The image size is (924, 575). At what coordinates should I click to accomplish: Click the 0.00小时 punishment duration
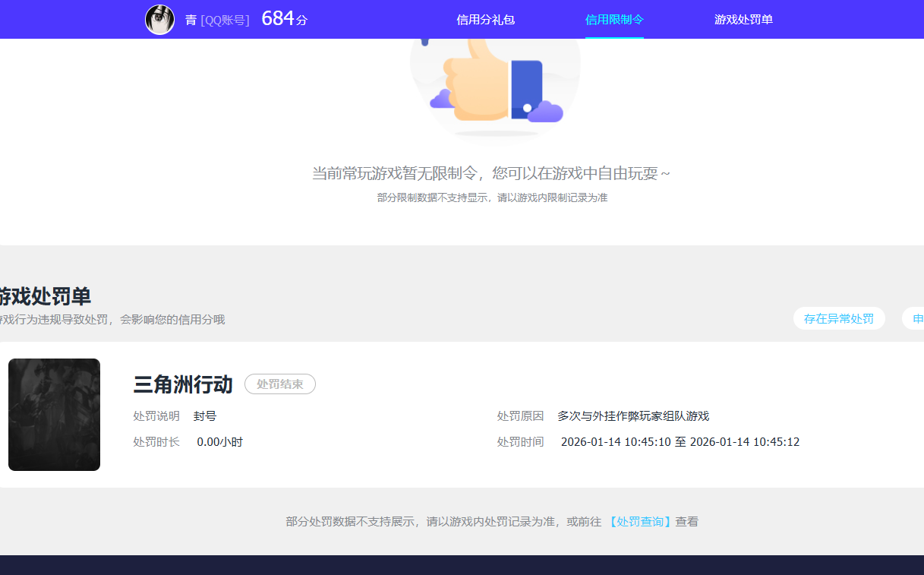coord(219,441)
